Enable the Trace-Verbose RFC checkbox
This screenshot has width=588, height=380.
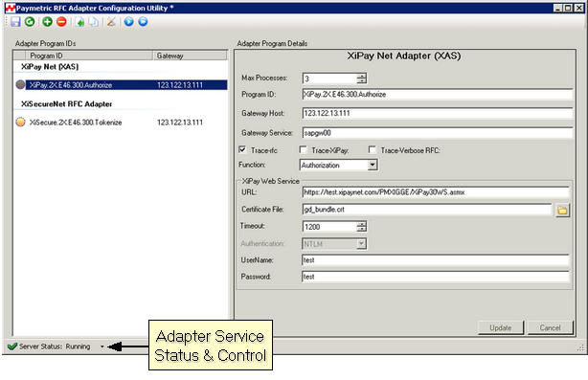[372, 150]
